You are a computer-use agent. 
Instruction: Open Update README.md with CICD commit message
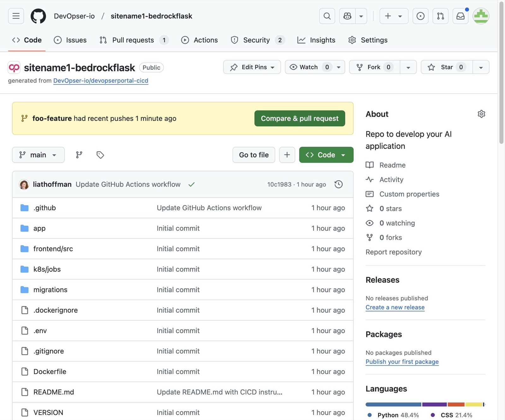click(219, 392)
